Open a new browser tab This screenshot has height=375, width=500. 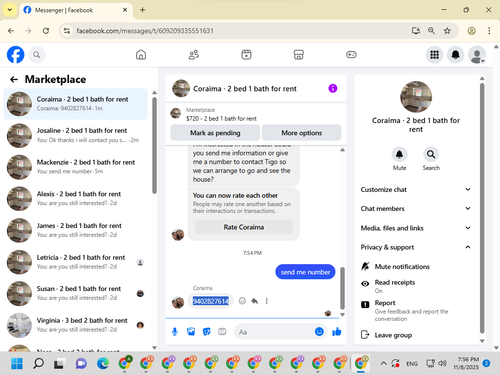click(x=142, y=10)
